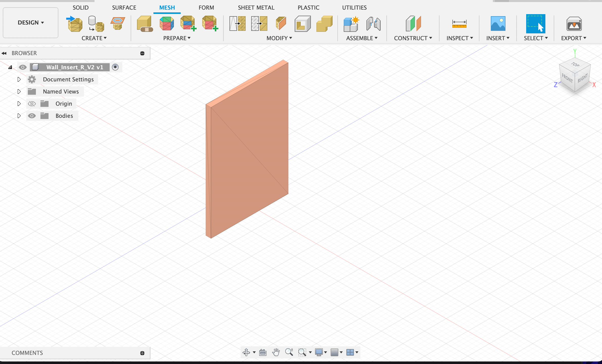
Task: Open the Generate Face Groups tool
Action: click(x=167, y=24)
